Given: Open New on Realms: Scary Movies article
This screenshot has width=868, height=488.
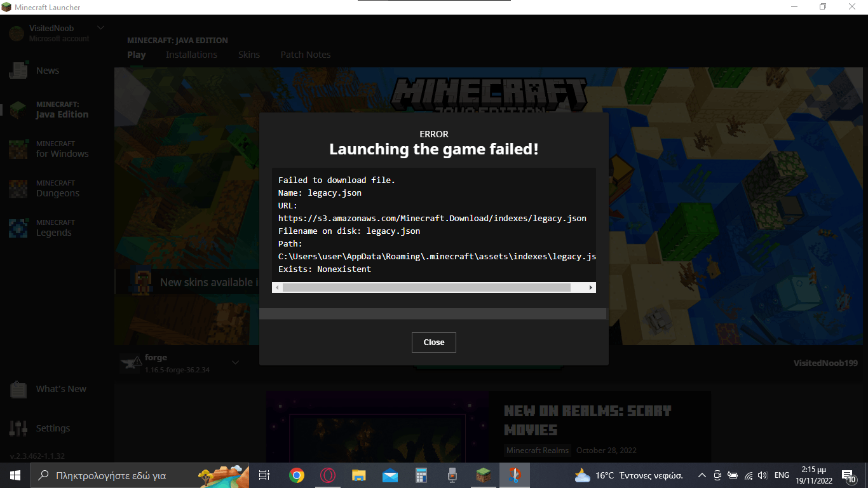Looking at the screenshot, I should click(x=588, y=421).
